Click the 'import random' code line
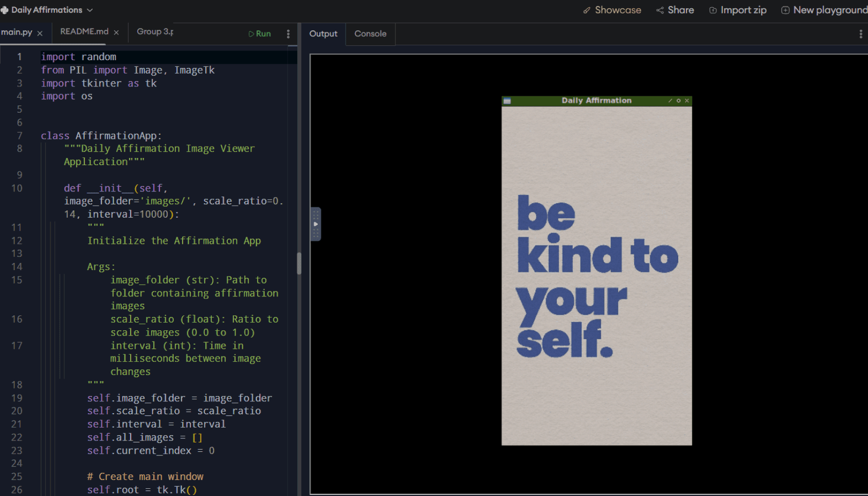The width and height of the screenshot is (868, 496). click(79, 57)
